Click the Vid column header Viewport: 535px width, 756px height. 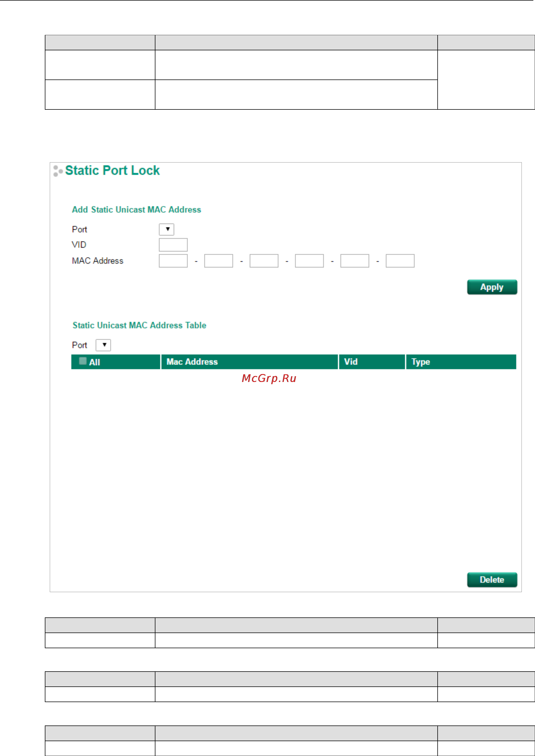372,362
